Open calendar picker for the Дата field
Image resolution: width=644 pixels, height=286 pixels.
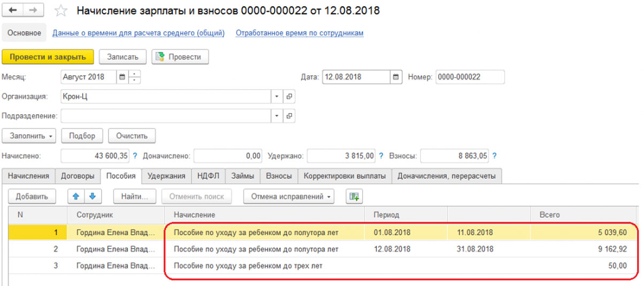coord(396,77)
